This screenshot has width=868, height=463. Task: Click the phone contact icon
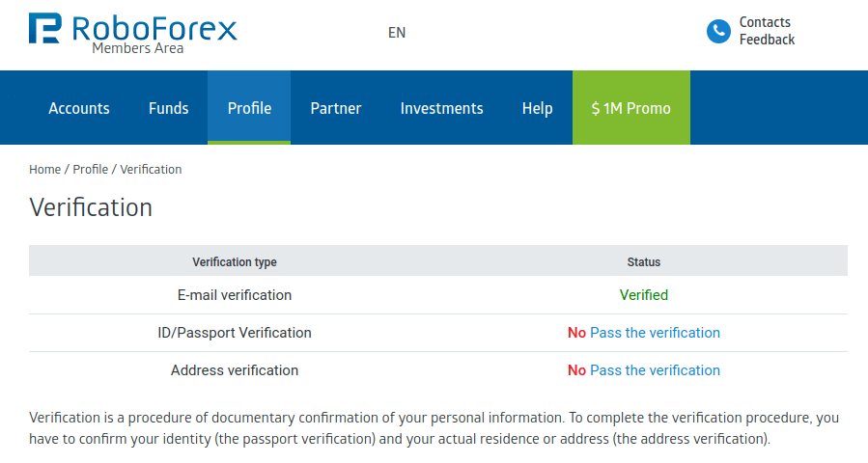click(718, 31)
